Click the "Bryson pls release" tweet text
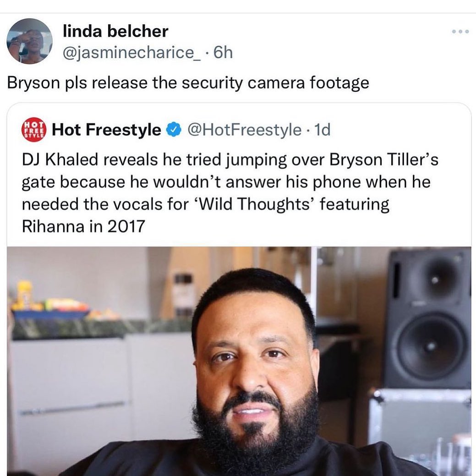The height and width of the screenshot is (476, 476). click(x=188, y=82)
